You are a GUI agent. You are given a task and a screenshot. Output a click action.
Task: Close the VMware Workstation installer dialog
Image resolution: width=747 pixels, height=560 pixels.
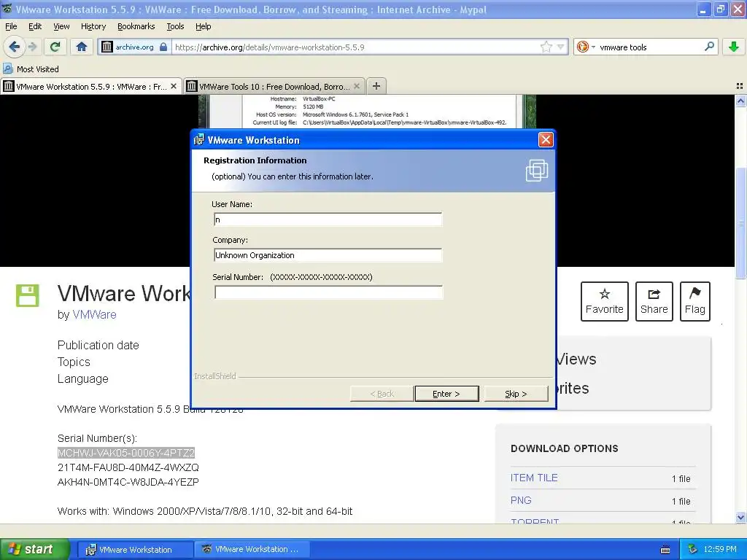click(x=546, y=139)
